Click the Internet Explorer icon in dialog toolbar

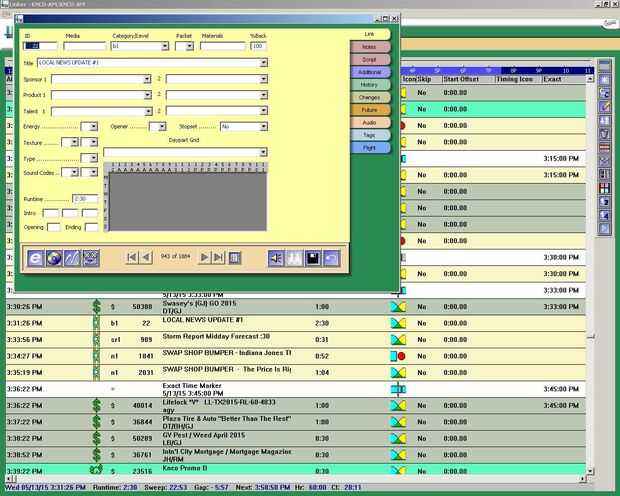36,258
